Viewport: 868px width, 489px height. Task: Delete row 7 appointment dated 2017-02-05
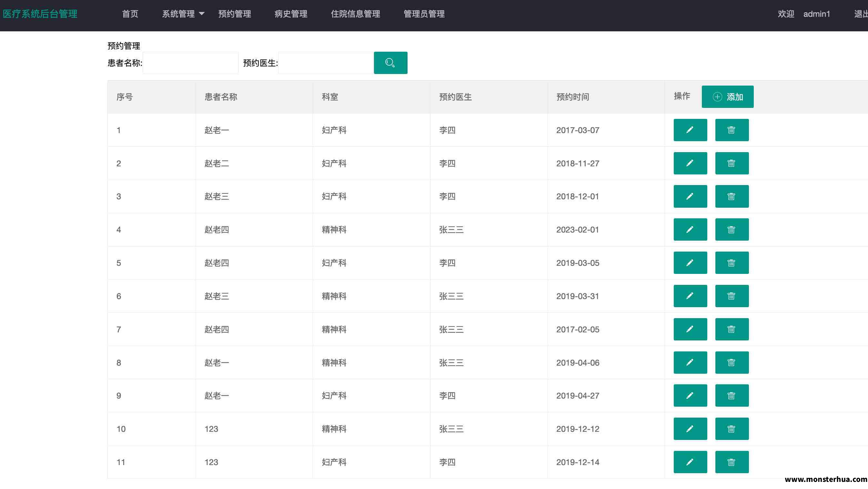(x=732, y=329)
